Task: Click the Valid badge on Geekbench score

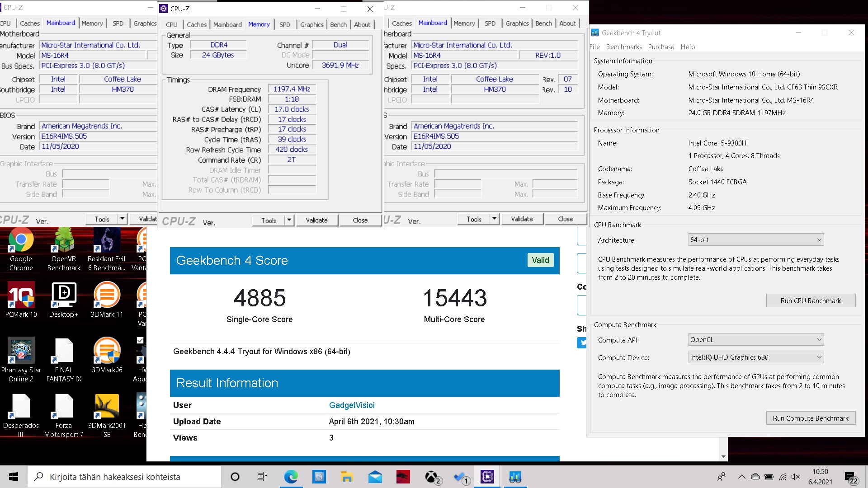Action: (540, 260)
